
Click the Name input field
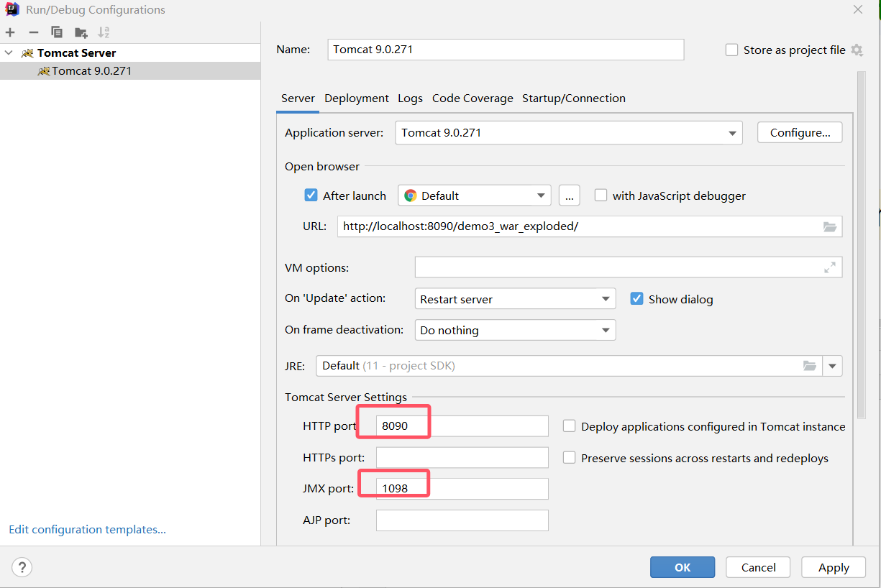[506, 50]
